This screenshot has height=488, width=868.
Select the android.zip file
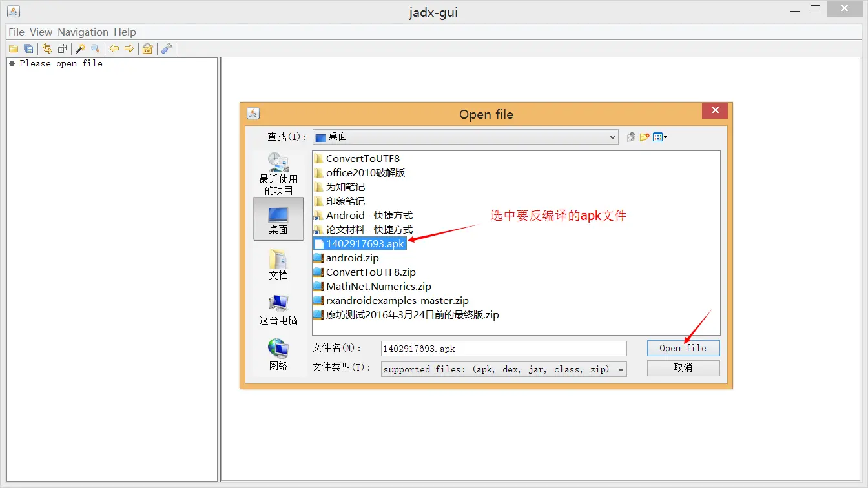click(346, 258)
